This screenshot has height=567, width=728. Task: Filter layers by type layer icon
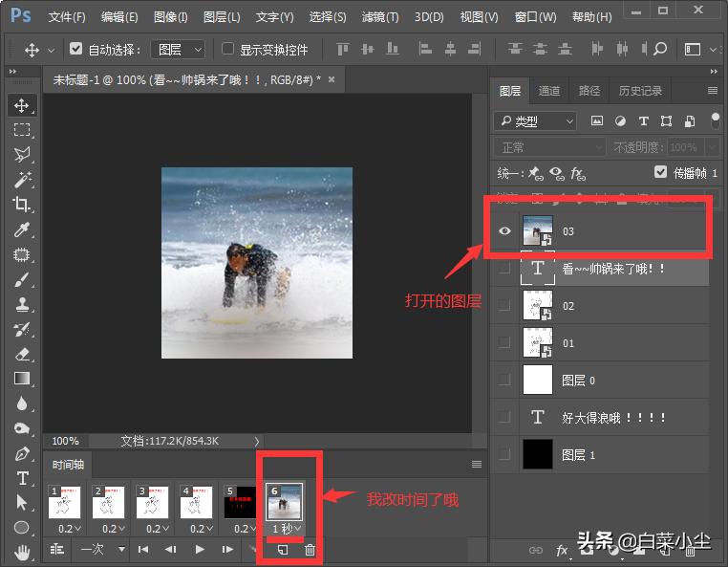[x=643, y=121]
